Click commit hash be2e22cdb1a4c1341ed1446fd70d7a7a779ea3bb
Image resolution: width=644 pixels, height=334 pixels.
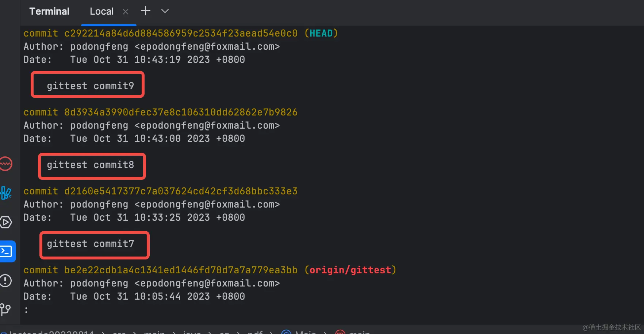[181, 270]
